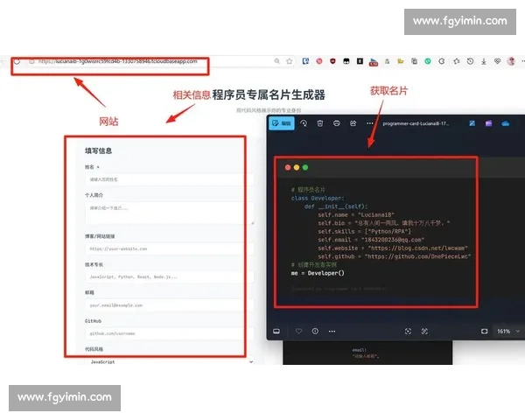Click self.skills = ["Python/RPA"] code line
Screen dimensions: 525x420
click(x=365, y=231)
